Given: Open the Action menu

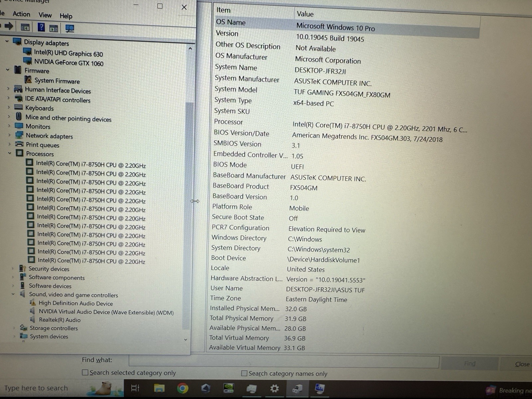Looking at the screenshot, I should coord(21,14).
